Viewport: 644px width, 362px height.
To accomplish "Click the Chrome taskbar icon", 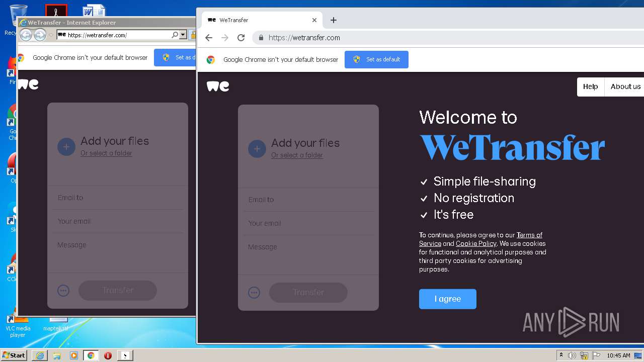I will pyautogui.click(x=91, y=355).
